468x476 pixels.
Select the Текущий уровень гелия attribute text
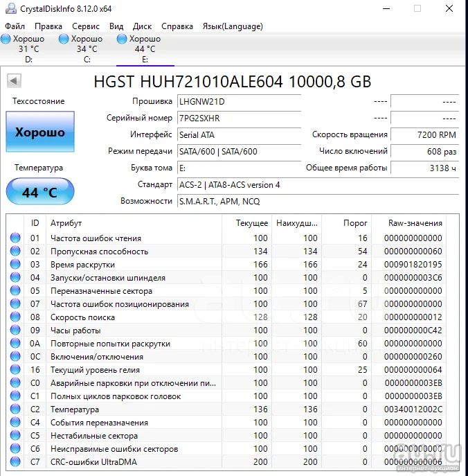(x=95, y=370)
